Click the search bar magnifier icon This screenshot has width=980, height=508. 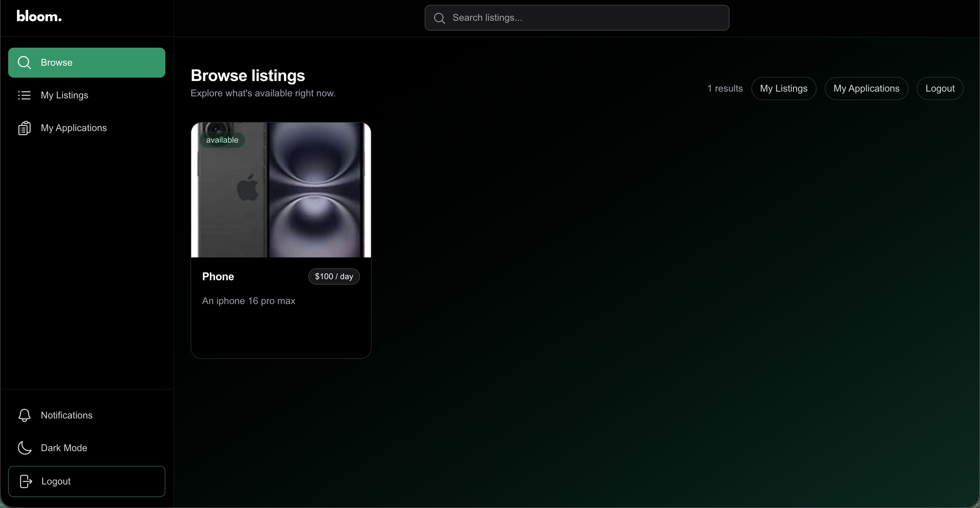[x=439, y=18]
